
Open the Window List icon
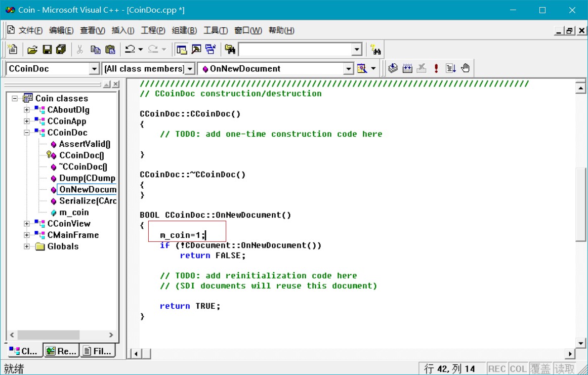tap(211, 50)
